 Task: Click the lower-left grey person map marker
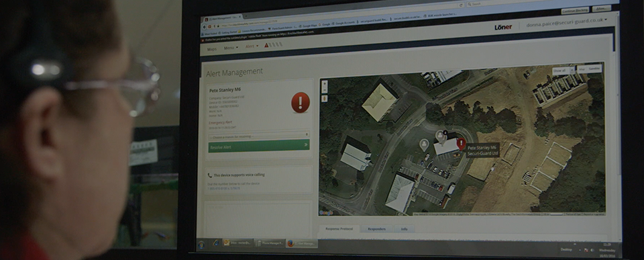(424, 145)
